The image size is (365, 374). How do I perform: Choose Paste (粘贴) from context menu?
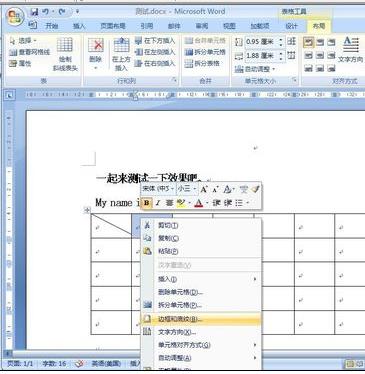coord(202,251)
